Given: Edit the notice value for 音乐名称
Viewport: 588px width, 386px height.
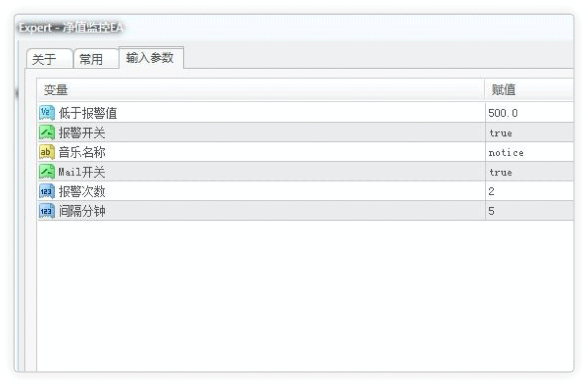Looking at the screenshot, I should [x=529, y=152].
